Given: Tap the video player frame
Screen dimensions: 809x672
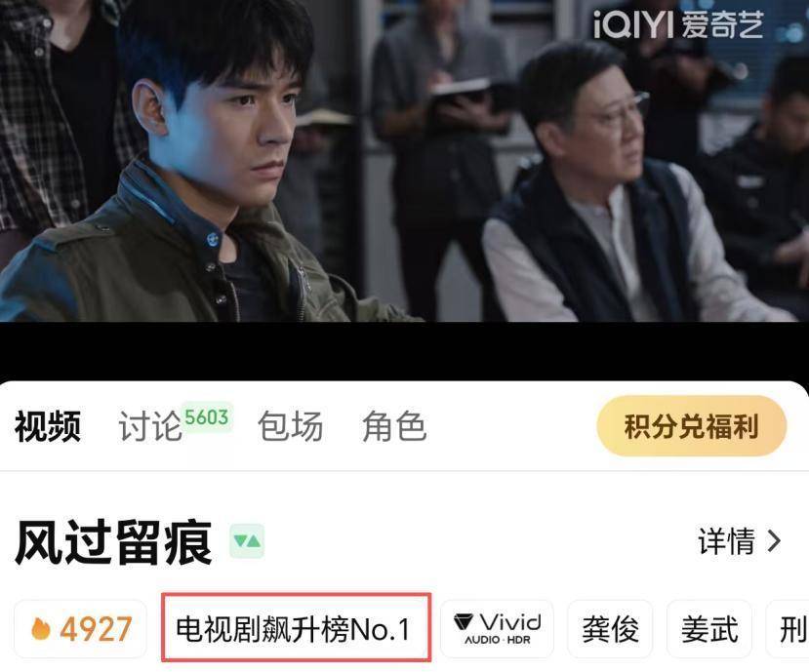Looking at the screenshot, I should tap(404, 161).
